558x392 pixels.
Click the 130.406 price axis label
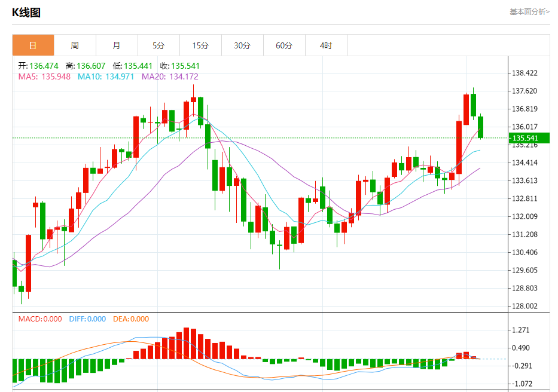pyautogui.click(x=525, y=252)
